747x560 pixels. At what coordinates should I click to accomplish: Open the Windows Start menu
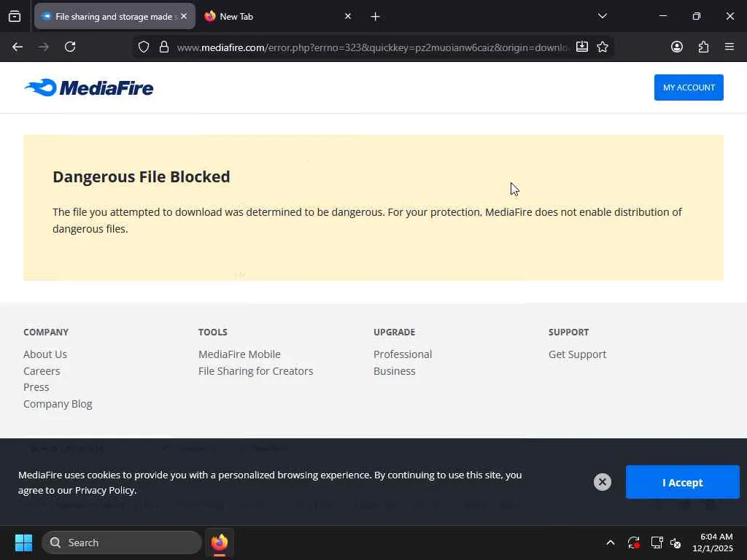click(23, 542)
